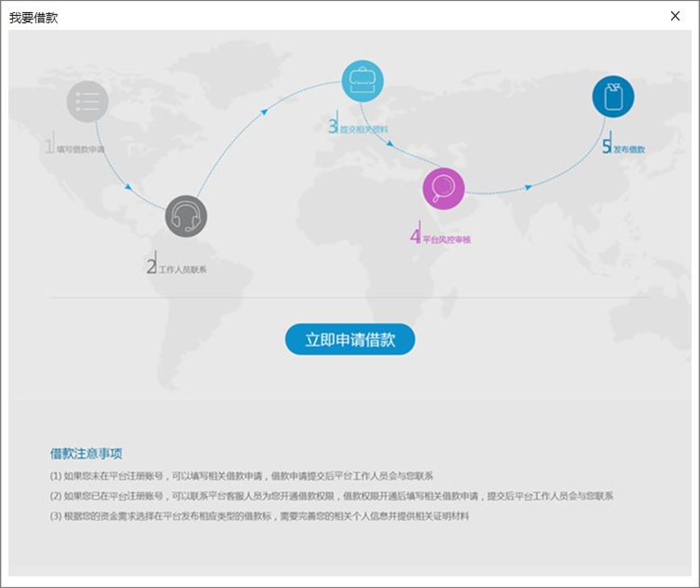Click the 借款注意事项 heading
The height and width of the screenshot is (588, 700).
86,454
